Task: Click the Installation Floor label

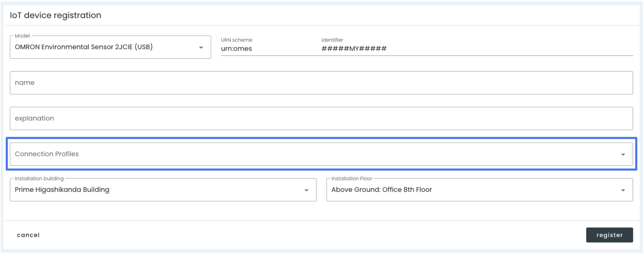Action: pyautogui.click(x=352, y=179)
